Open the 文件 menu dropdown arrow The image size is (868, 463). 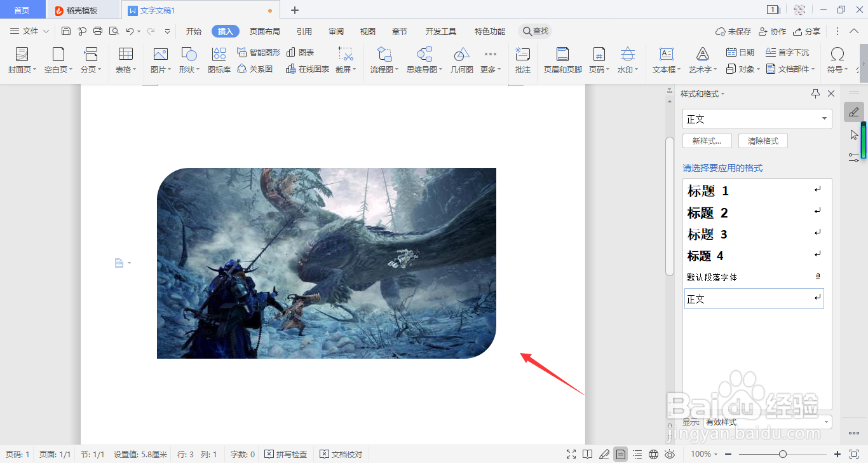pos(46,31)
